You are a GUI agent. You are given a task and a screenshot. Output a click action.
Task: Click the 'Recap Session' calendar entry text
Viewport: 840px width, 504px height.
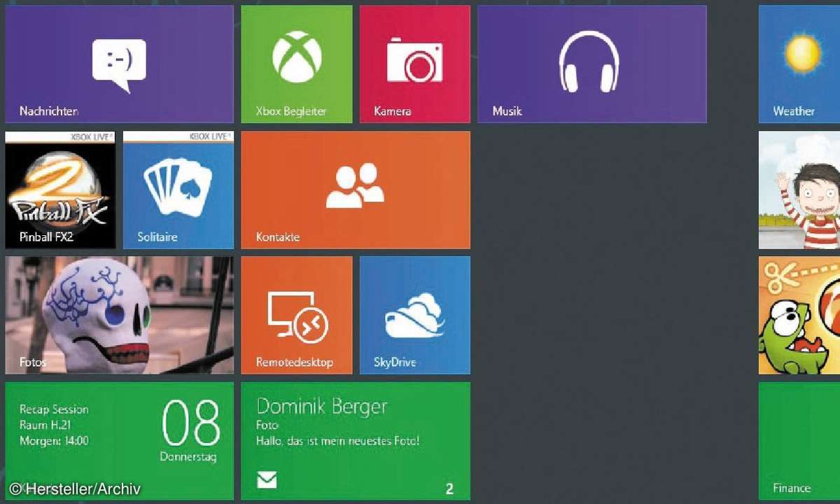(54, 409)
